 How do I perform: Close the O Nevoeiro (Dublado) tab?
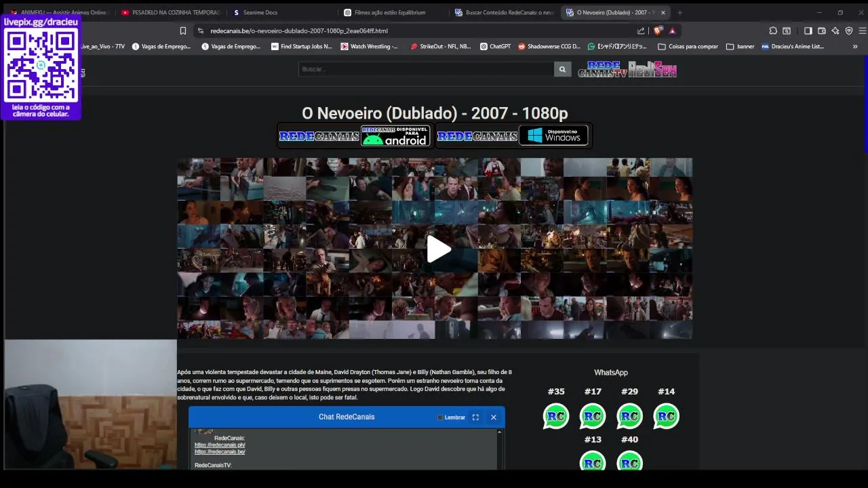click(663, 12)
